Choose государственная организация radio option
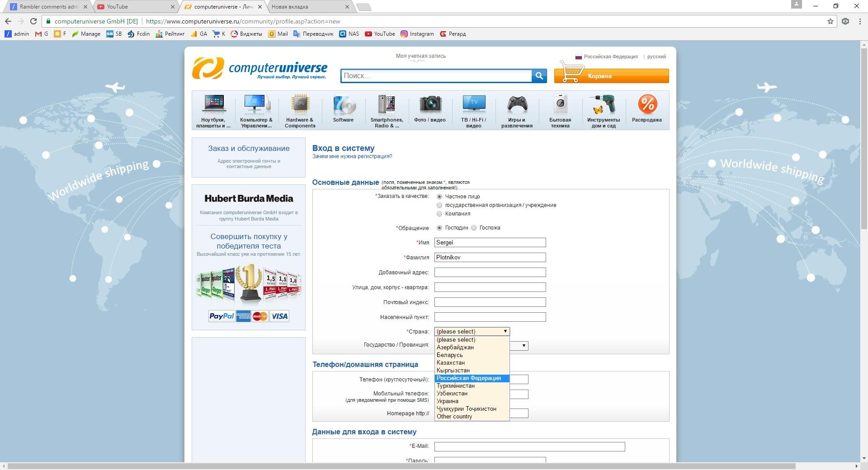Screen dimensions: 868x470 [439, 205]
